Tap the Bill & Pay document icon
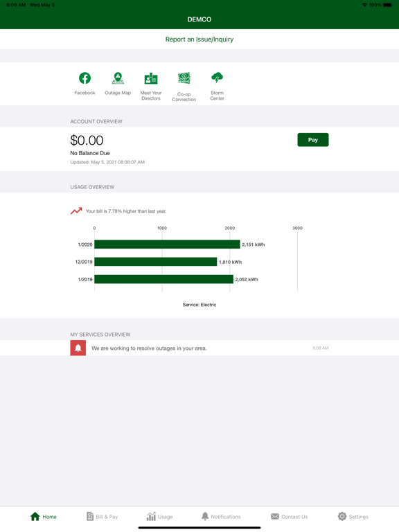This screenshot has height=532, width=399. [x=90, y=516]
